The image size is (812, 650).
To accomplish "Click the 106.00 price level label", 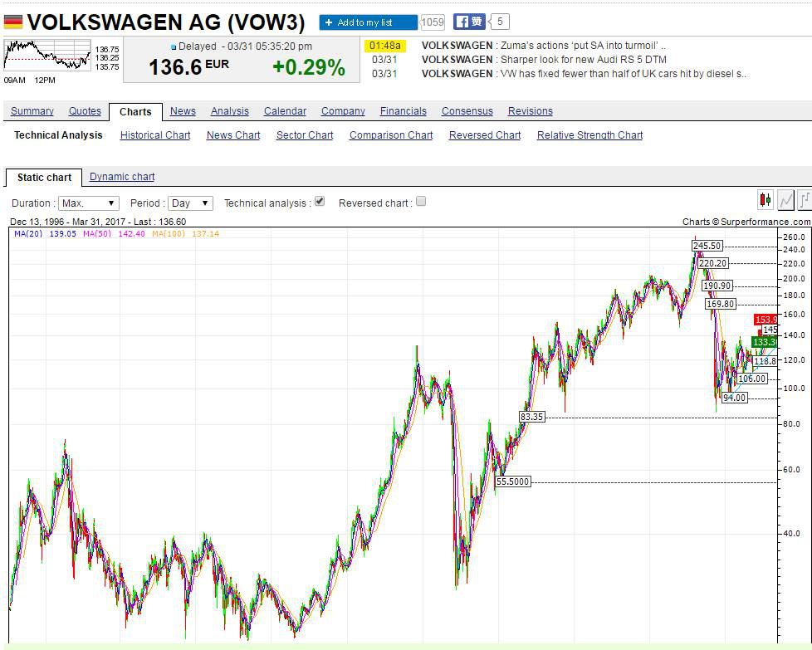I will 752,379.
